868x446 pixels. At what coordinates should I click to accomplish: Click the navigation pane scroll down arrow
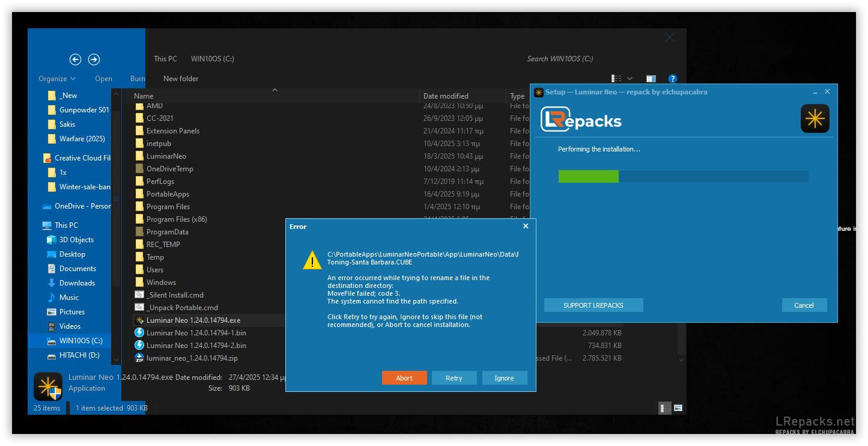(x=116, y=360)
